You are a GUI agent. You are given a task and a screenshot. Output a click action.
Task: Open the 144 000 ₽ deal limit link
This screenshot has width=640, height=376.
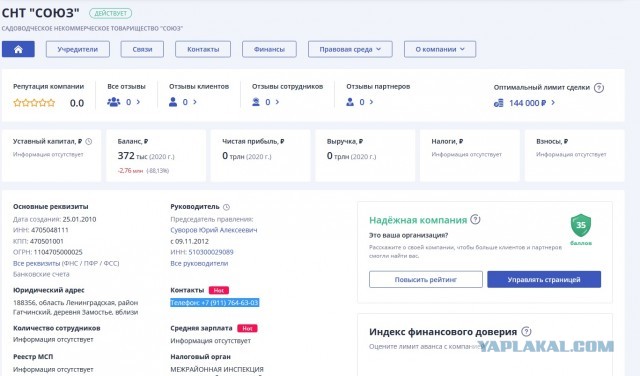[x=527, y=103]
